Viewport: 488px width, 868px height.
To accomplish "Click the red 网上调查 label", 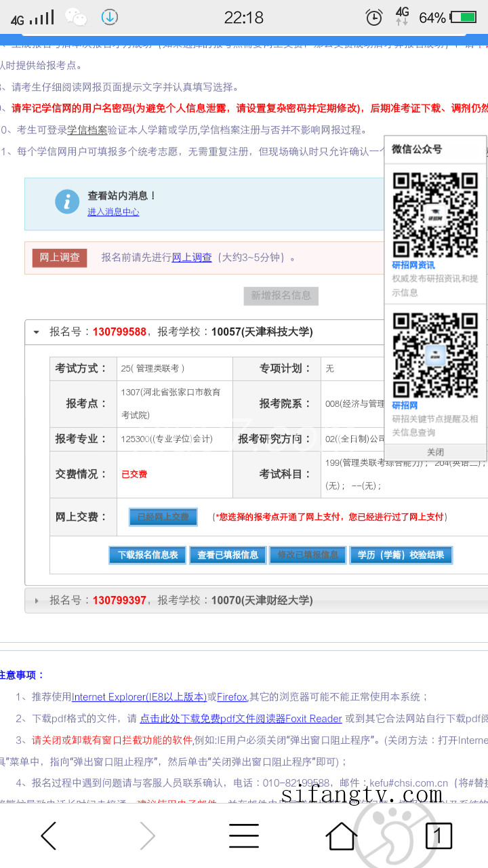I will click(x=60, y=258).
